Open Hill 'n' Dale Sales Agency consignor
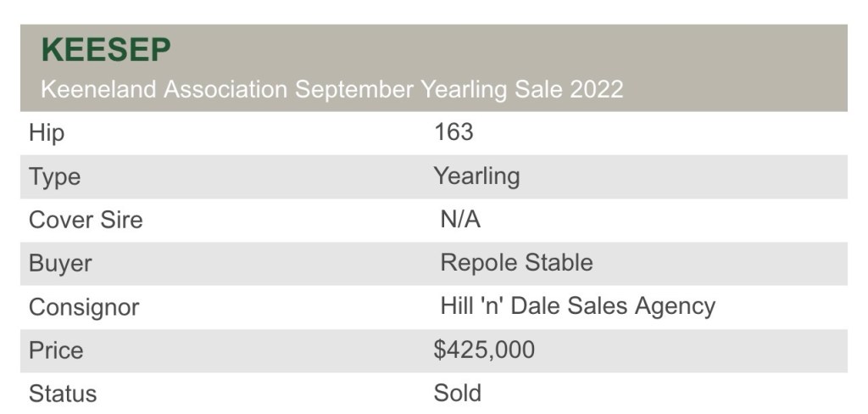This screenshot has width=868, height=414. (x=577, y=306)
